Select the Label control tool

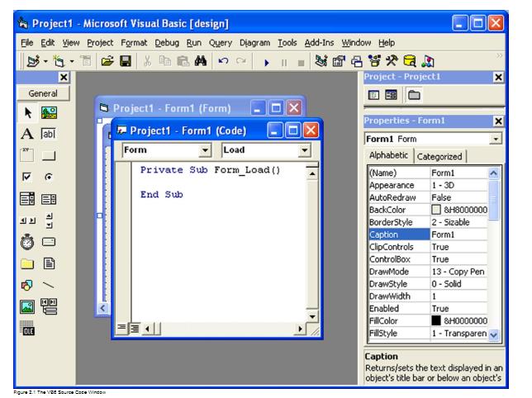click(x=27, y=134)
